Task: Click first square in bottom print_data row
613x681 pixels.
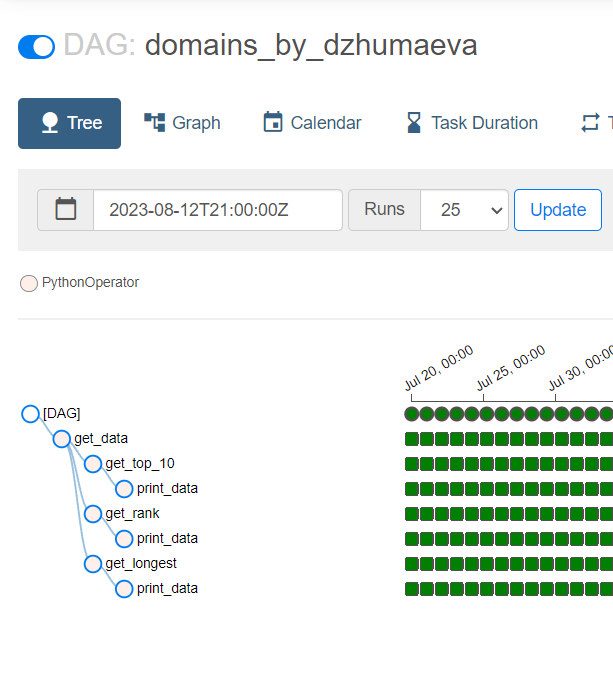Action: [x=411, y=589]
